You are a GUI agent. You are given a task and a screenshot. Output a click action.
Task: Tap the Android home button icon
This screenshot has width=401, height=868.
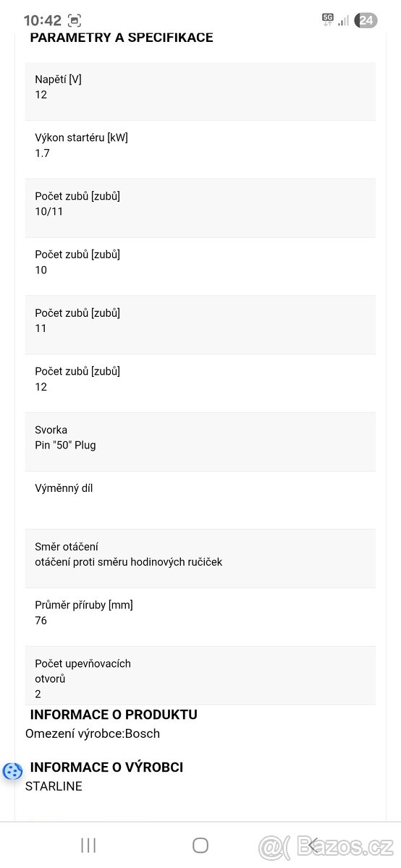(200, 845)
